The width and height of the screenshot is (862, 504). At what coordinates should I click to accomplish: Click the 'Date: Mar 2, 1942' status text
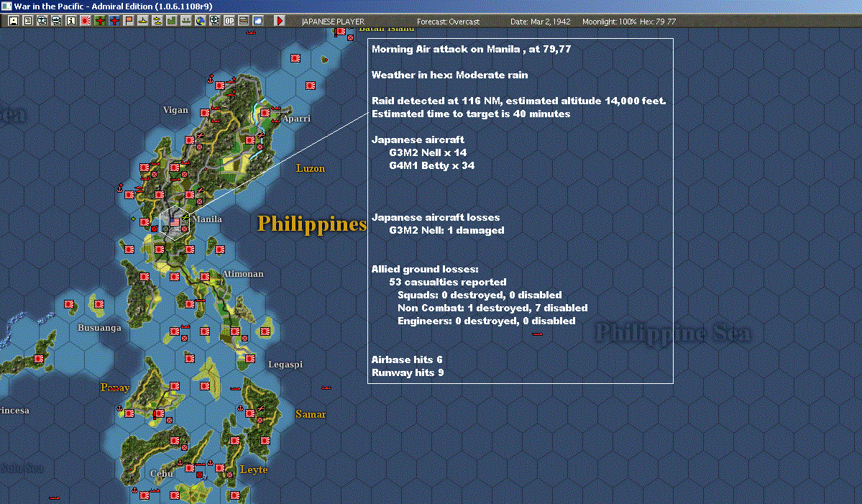[541, 22]
